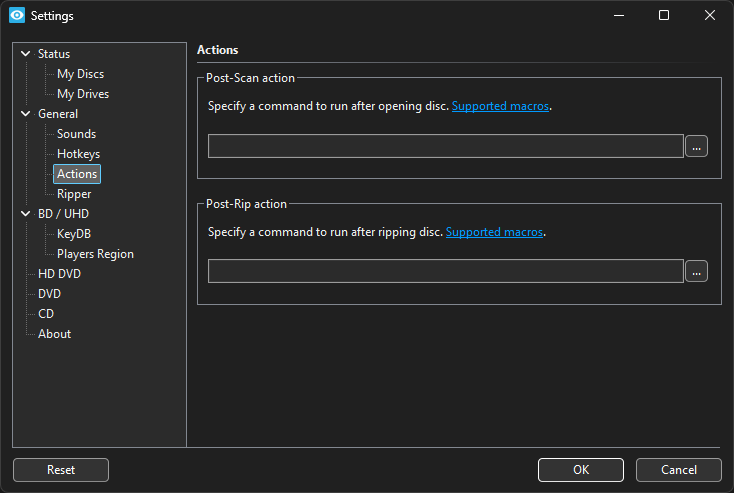Collapse the Status tree node
The width and height of the screenshot is (734, 493).
[x=26, y=54]
